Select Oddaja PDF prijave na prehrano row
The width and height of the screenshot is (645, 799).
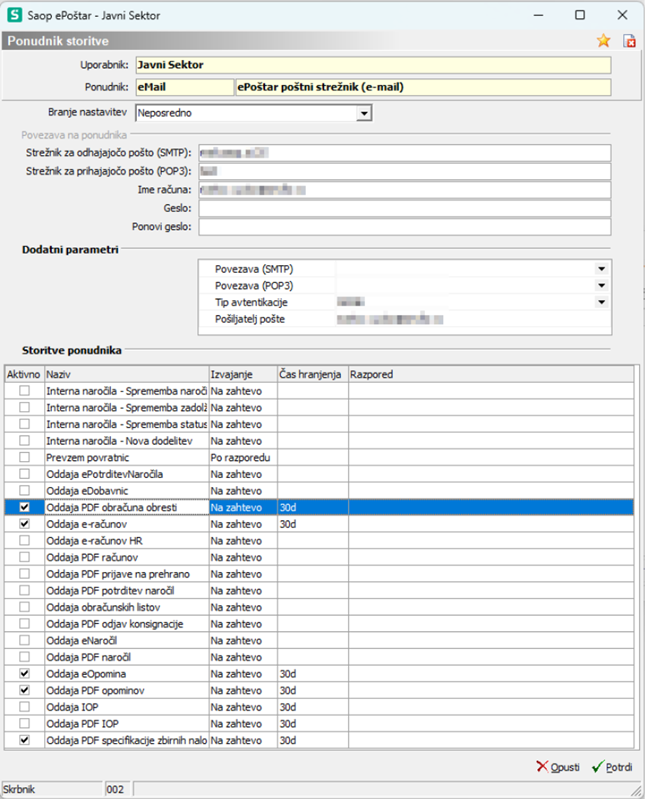[x=319, y=574]
